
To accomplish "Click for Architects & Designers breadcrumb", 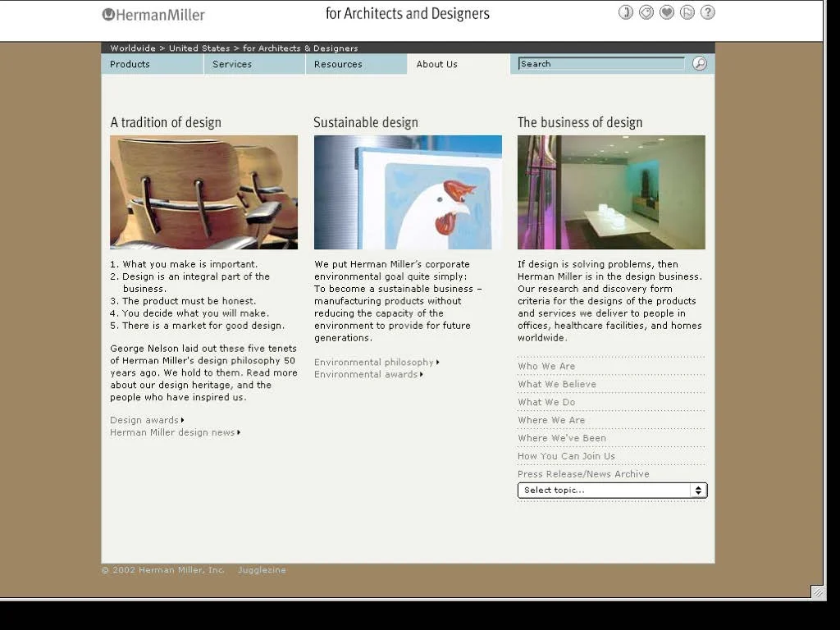I will pos(300,48).
